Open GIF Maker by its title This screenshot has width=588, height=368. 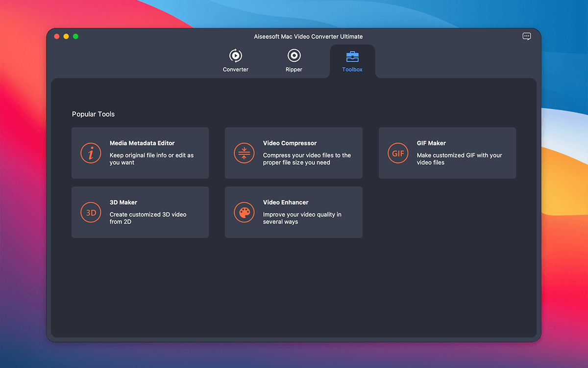(x=431, y=143)
